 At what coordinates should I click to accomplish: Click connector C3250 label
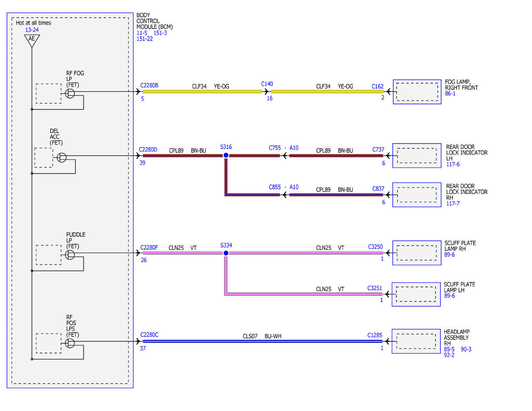pos(376,247)
